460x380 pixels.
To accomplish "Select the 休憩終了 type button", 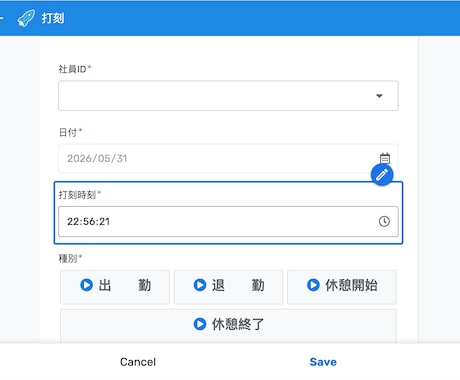I will point(228,325).
